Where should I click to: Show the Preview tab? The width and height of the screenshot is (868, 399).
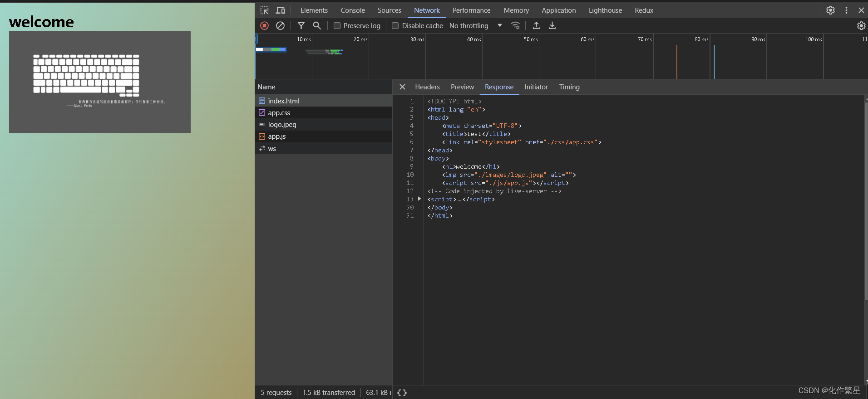[x=462, y=87]
